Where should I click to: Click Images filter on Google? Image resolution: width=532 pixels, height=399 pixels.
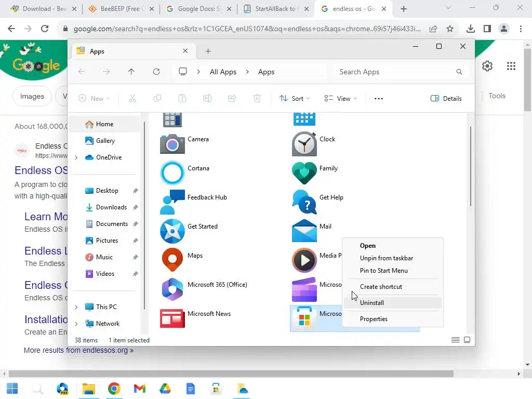coord(32,96)
